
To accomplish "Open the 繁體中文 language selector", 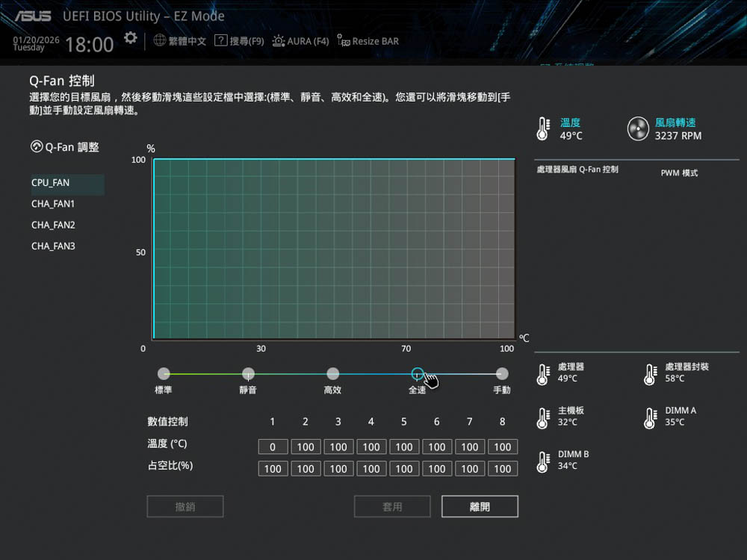I will pos(179,41).
